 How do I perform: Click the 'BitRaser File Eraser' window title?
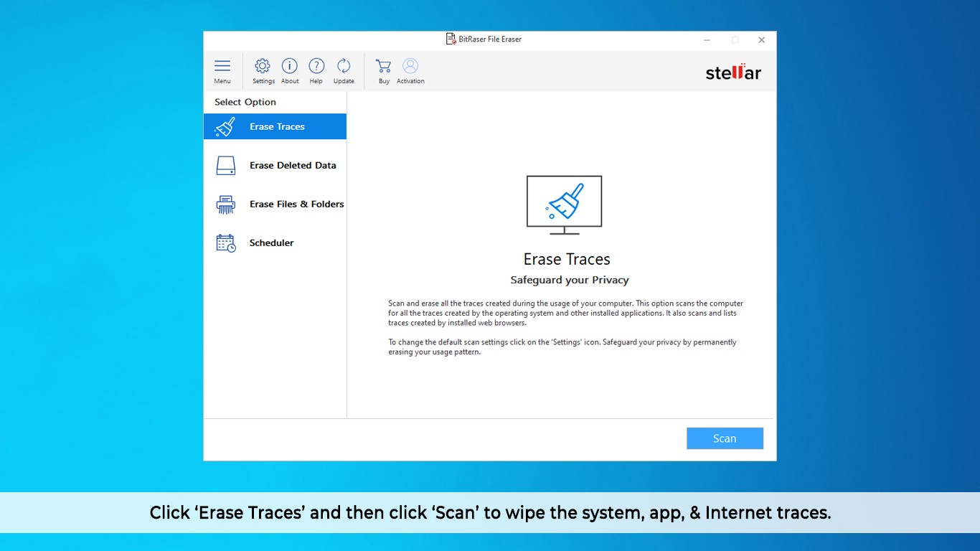click(x=490, y=39)
